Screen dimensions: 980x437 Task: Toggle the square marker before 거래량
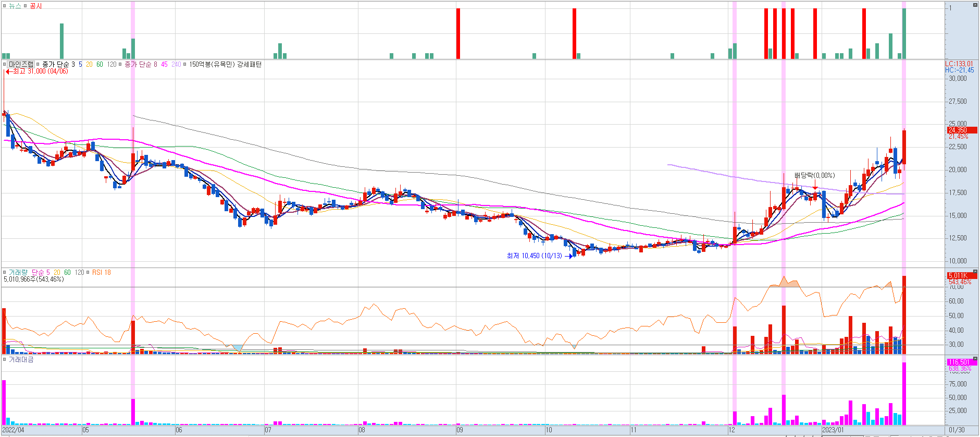pos(5,272)
